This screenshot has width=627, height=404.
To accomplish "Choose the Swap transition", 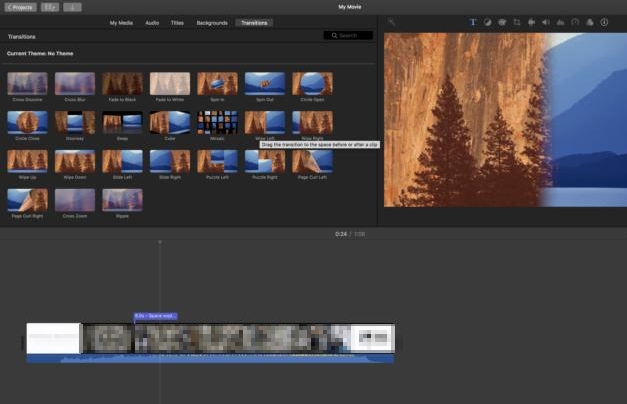I will 122,122.
